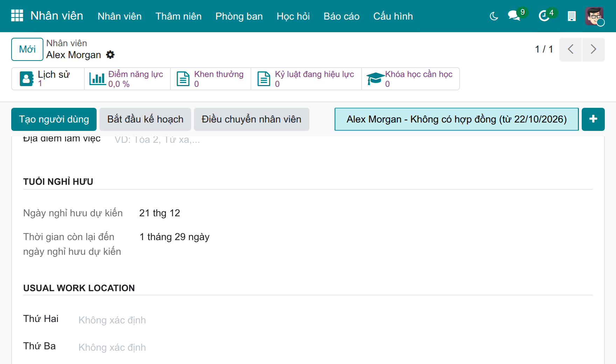Image resolution: width=616 pixels, height=364 pixels.
Task: Go to the previous record arrow
Action: [570, 49]
